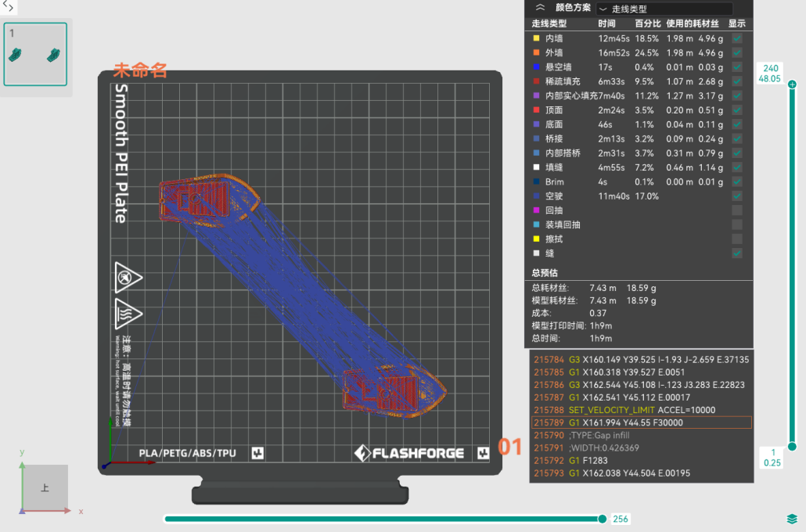Click the plus handle atop the layer slider
The height and width of the screenshot is (532, 806).
coord(792,84)
